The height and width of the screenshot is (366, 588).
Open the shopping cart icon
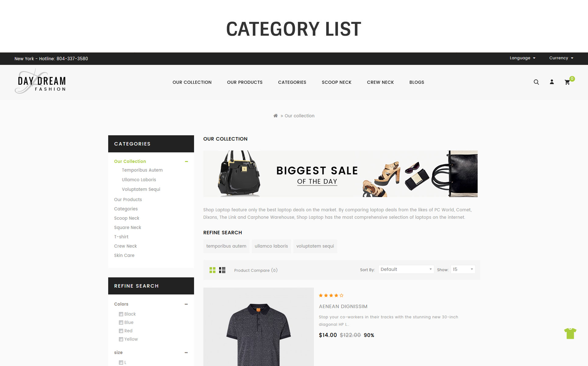[567, 82]
